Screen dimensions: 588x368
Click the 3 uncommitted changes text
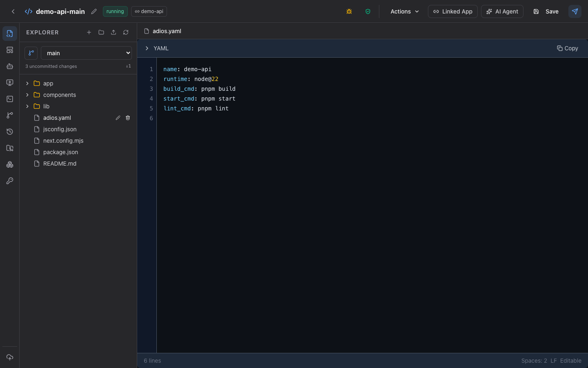pos(51,66)
